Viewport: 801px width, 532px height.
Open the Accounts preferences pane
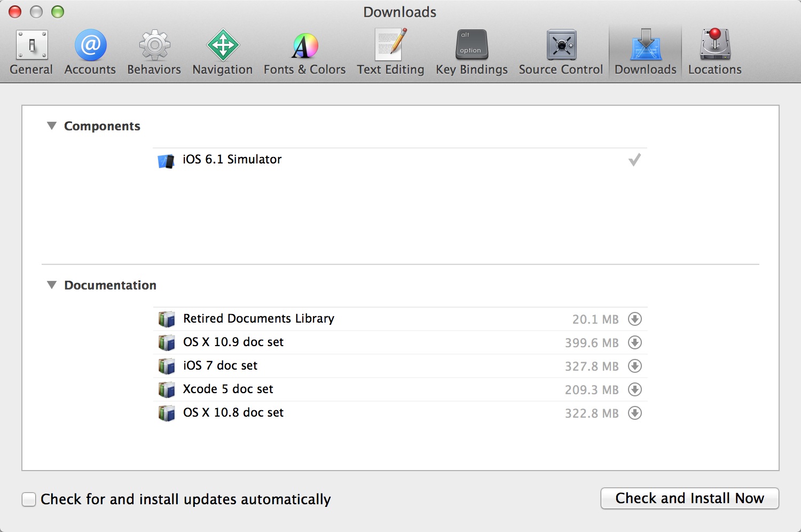[x=90, y=52]
